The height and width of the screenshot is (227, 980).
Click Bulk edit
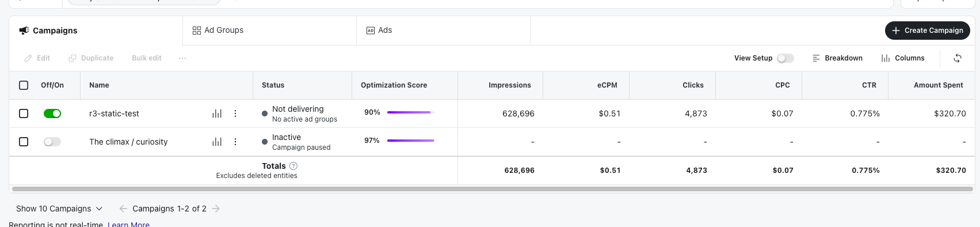coord(147,58)
